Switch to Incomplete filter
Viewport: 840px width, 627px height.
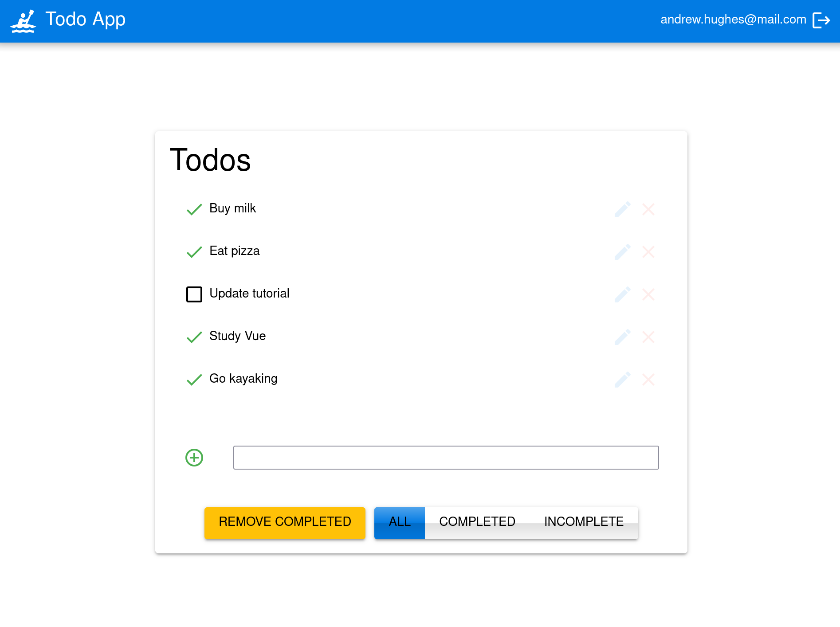coord(584,523)
